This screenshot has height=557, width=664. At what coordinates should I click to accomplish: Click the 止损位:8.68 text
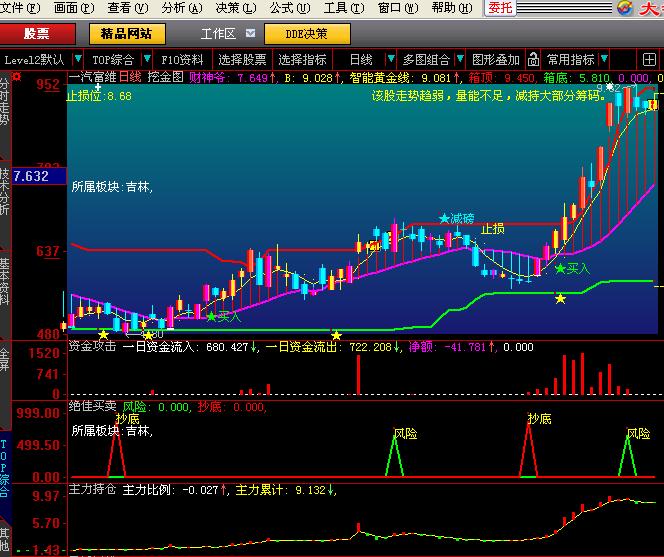point(100,96)
